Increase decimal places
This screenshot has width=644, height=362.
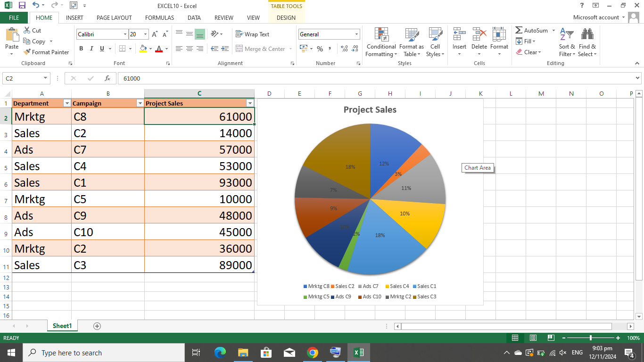344,49
